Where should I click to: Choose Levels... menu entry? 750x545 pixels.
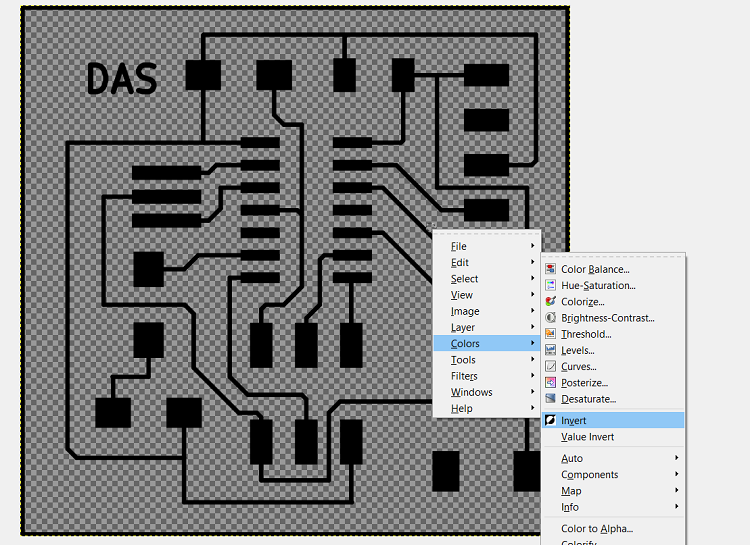[x=614, y=350]
